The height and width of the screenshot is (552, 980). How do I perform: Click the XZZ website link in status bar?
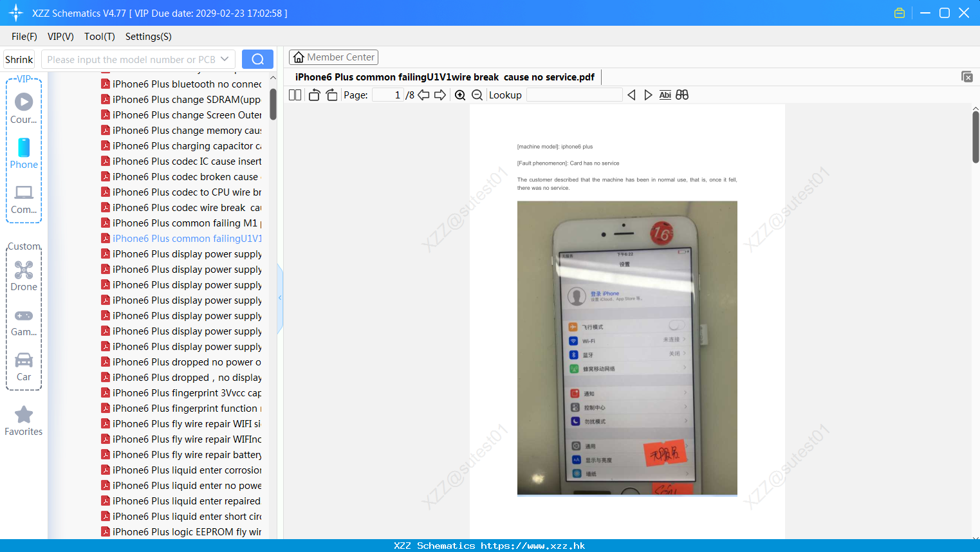(533, 546)
